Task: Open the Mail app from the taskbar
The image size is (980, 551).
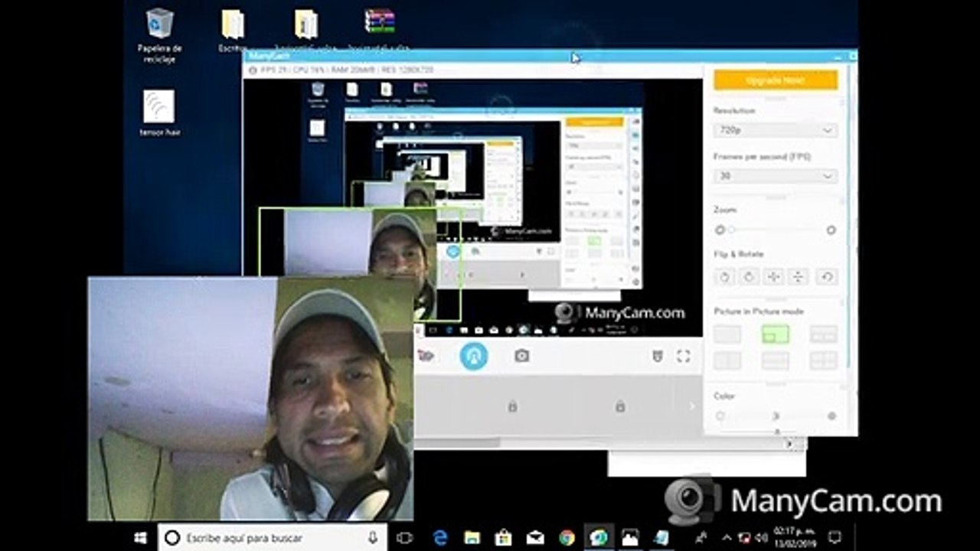Action: point(535,538)
